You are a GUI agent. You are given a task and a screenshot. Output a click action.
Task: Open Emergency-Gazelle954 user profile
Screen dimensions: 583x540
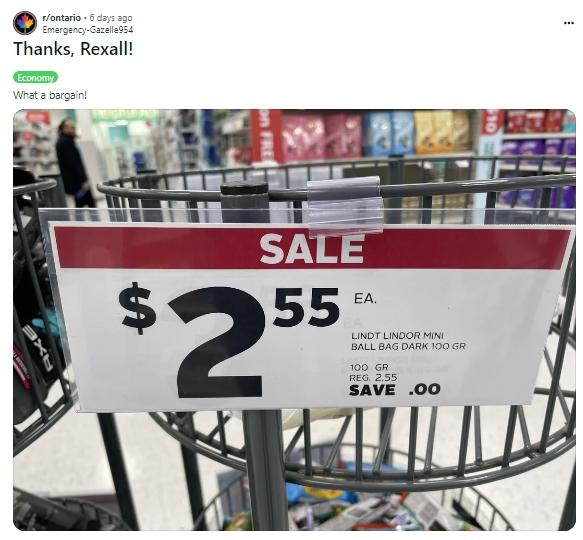pos(87,29)
